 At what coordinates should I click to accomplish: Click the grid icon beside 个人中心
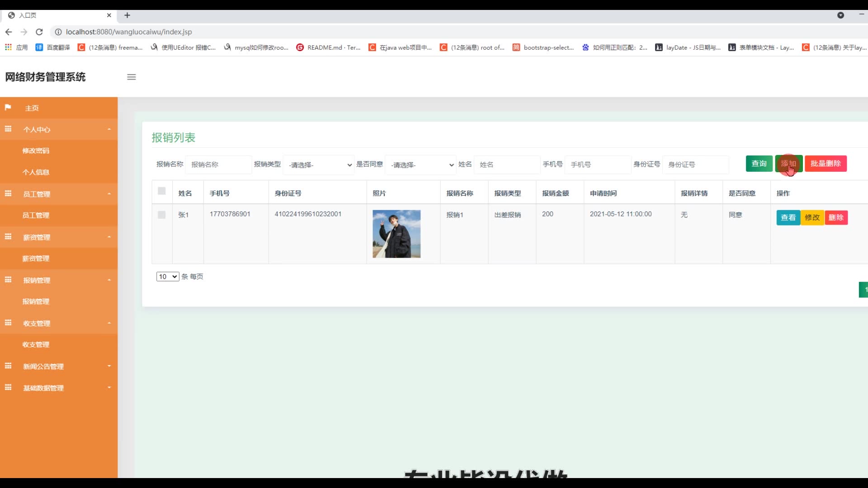click(8, 129)
